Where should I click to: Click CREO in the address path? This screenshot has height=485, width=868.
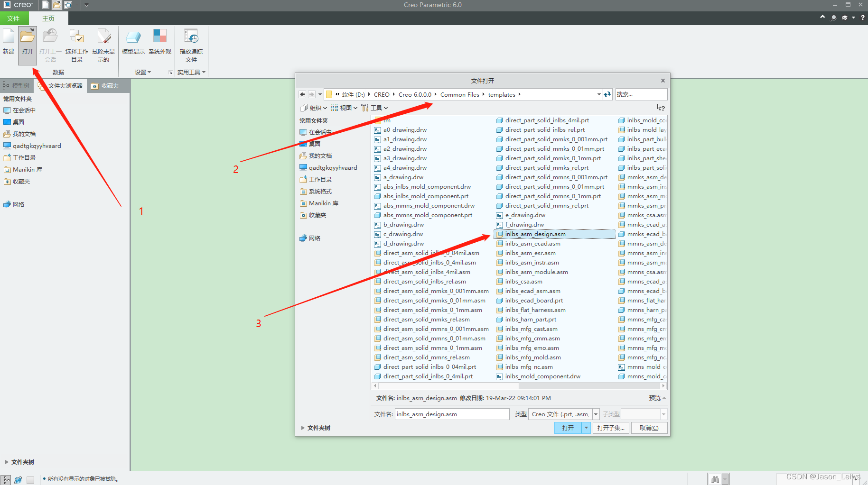click(381, 94)
